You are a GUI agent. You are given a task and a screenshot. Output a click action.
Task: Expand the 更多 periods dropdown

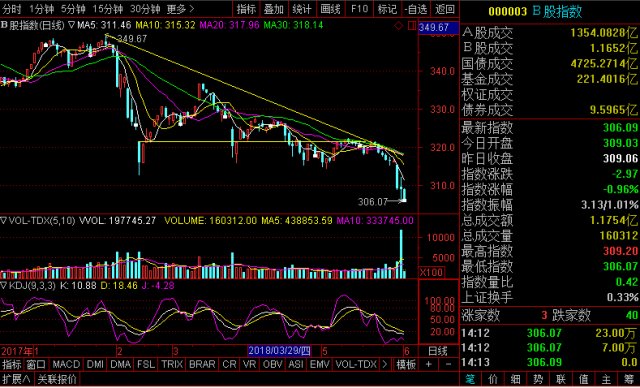(180, 9)
